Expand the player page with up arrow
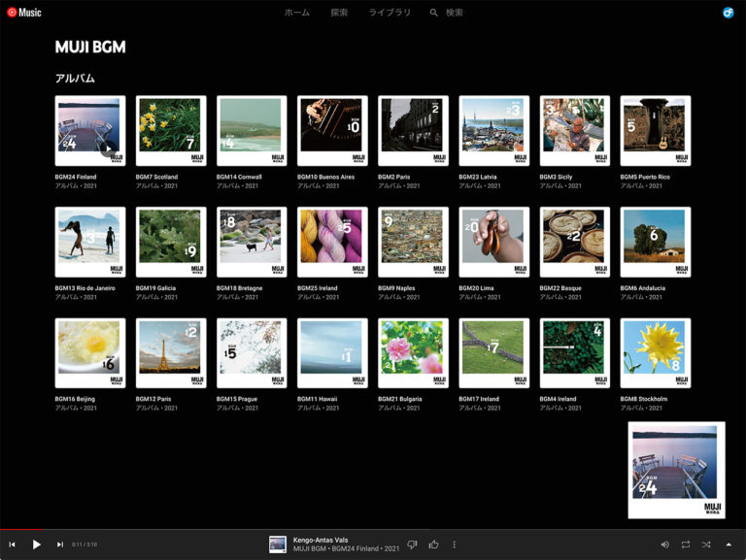The width and height of the screenshot is (746, 560). [729, 544]
